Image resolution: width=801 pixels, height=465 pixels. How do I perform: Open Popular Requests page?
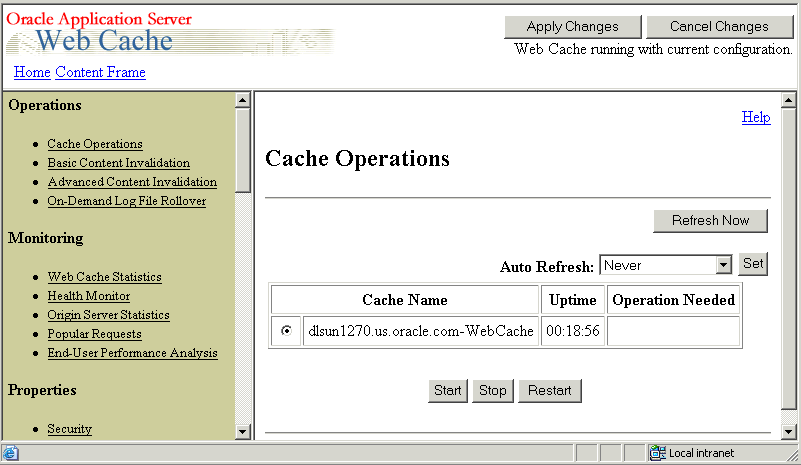(x=95, y=334)
